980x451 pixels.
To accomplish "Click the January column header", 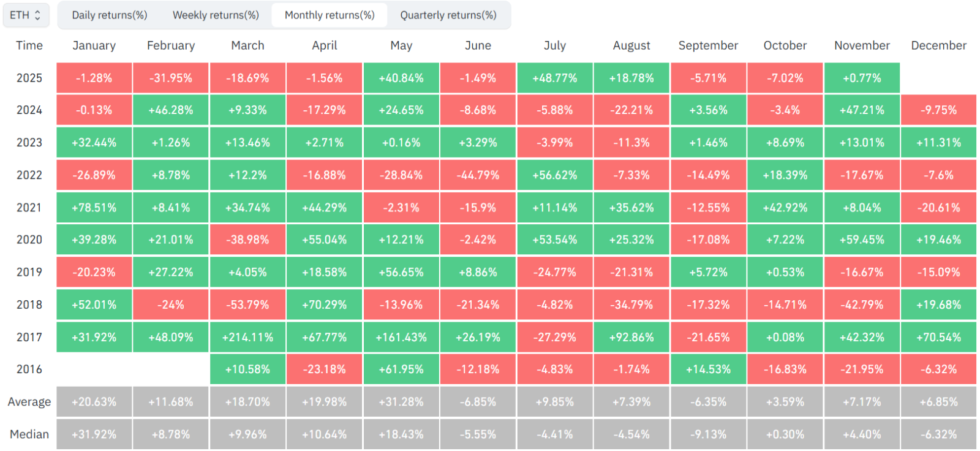I will pos(94,45).
